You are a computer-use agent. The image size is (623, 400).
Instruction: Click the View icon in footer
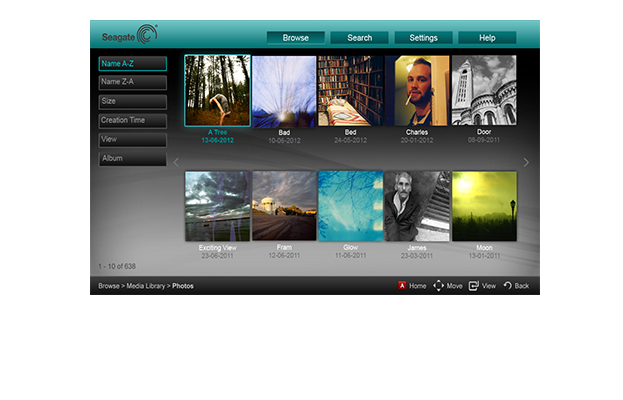point(473,286)
